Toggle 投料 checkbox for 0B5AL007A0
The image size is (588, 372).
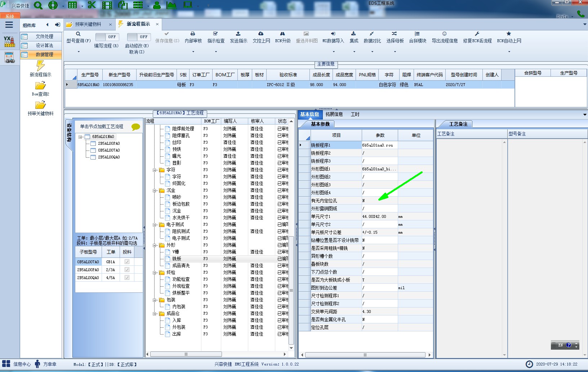tap(127, 262)
